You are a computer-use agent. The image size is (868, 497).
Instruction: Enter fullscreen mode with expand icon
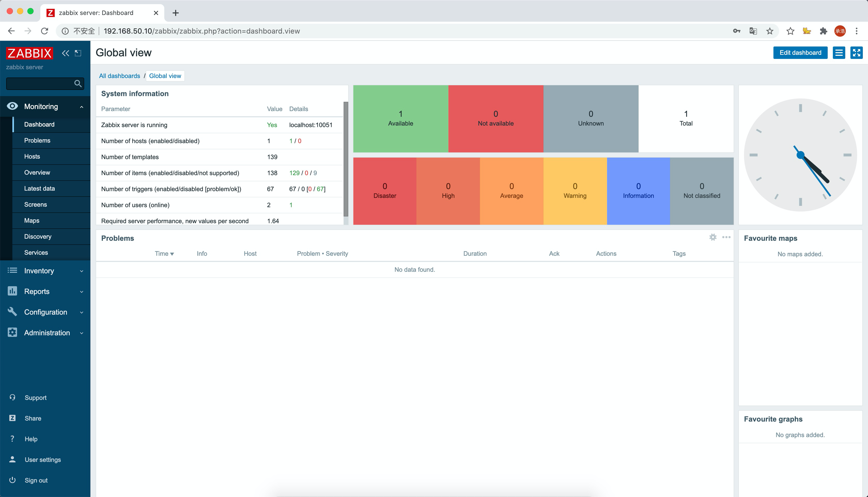pos(856,53)
